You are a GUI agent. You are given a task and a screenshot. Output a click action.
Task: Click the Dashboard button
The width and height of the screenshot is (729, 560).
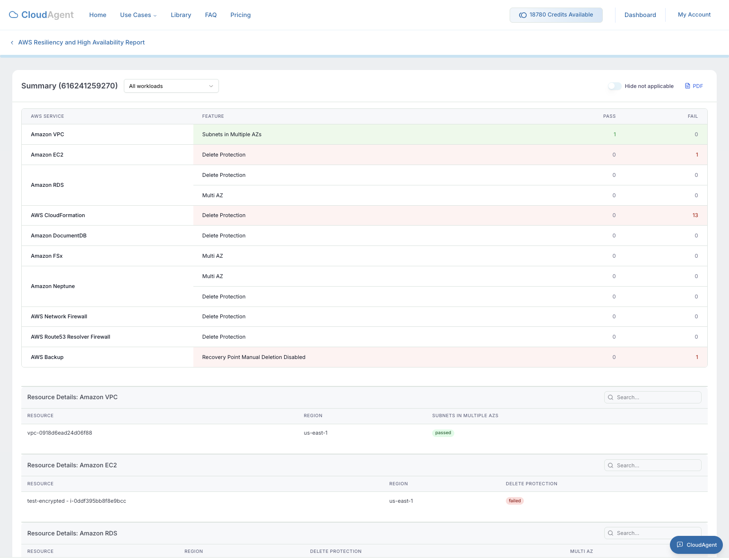[x=640, y=15]
